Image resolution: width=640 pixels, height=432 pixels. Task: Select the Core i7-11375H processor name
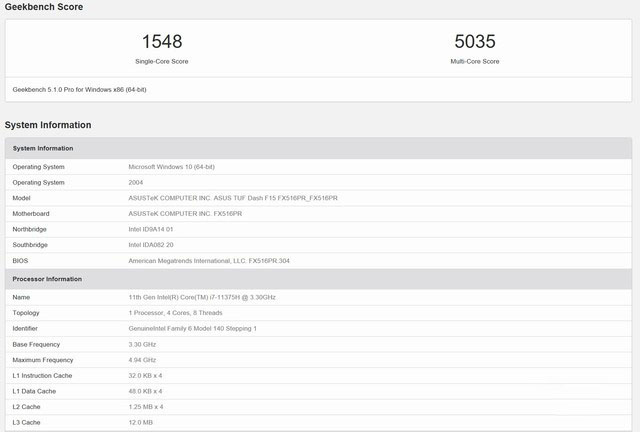pyautogui.click(x=202, y=297)
